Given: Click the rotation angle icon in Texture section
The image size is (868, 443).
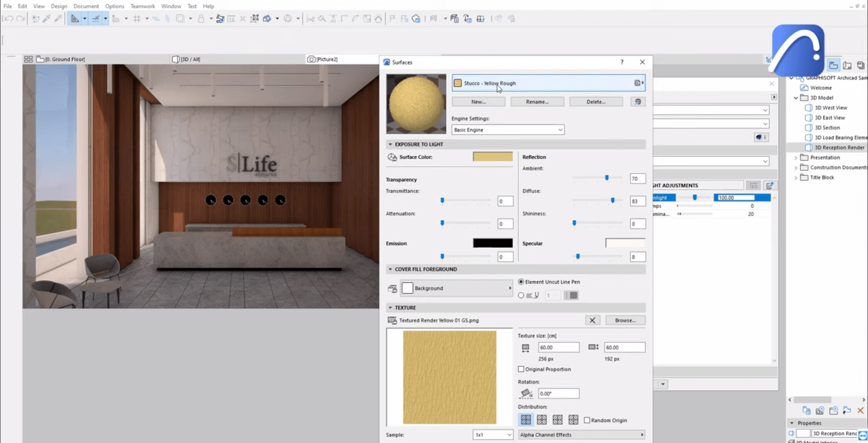Looking at the screenshot, I should (x=526, y=393).
